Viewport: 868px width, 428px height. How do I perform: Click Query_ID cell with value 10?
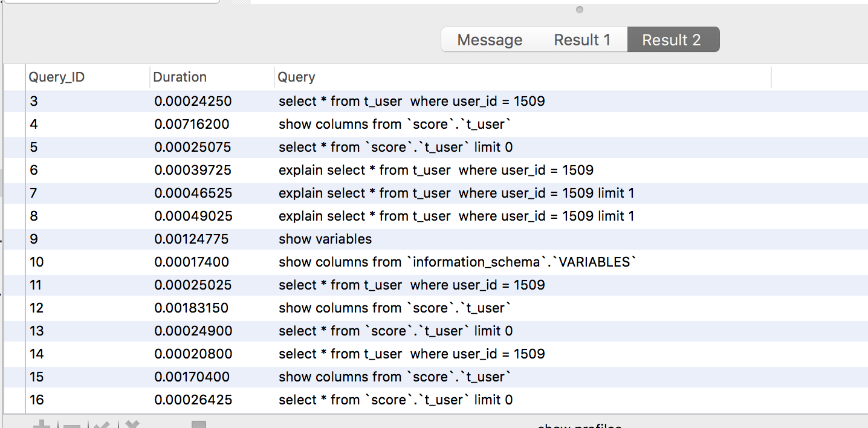pos(36,262)
